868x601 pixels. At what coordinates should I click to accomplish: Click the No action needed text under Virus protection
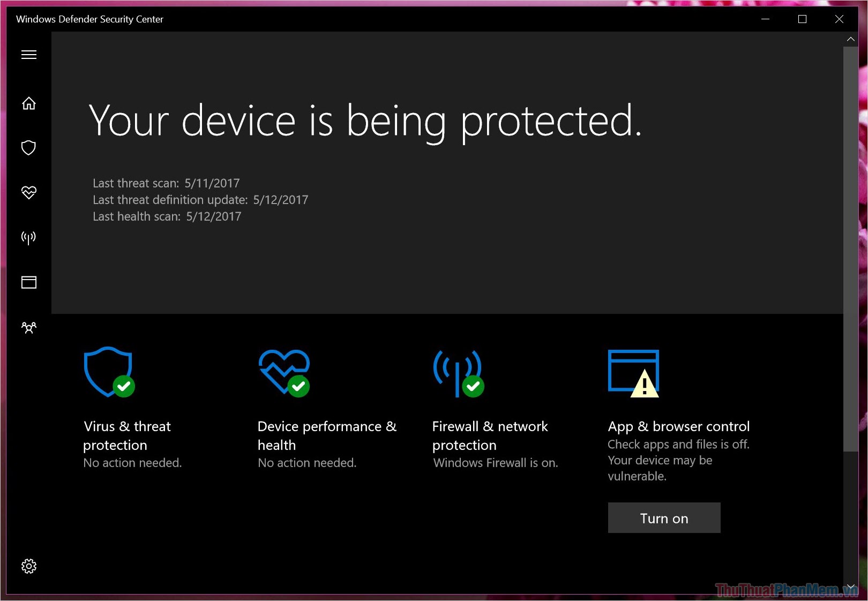pyautogui.click(x=132, y=462)
